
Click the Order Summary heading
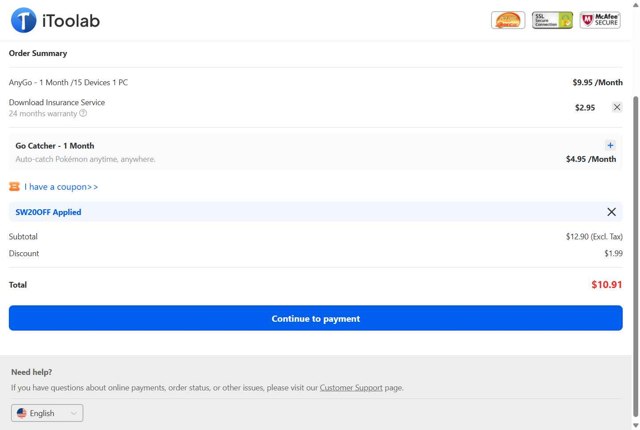pos(38,53)
